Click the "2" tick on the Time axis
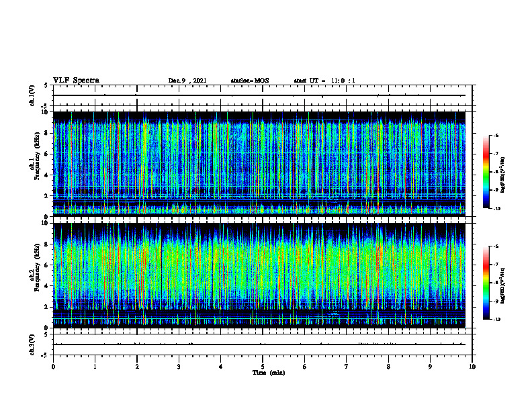The image size is (532, 411). click(137, 367)
